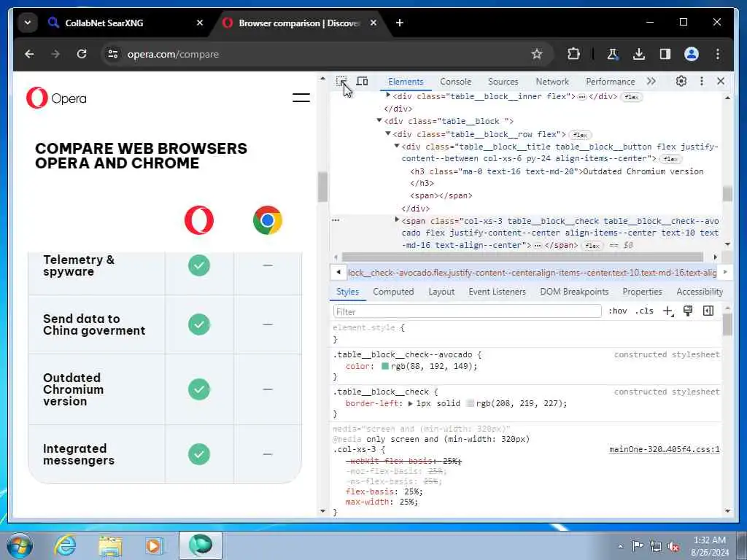Open DevTools settings gear
The width and height of the screenshot is (747, 560).
681,81
